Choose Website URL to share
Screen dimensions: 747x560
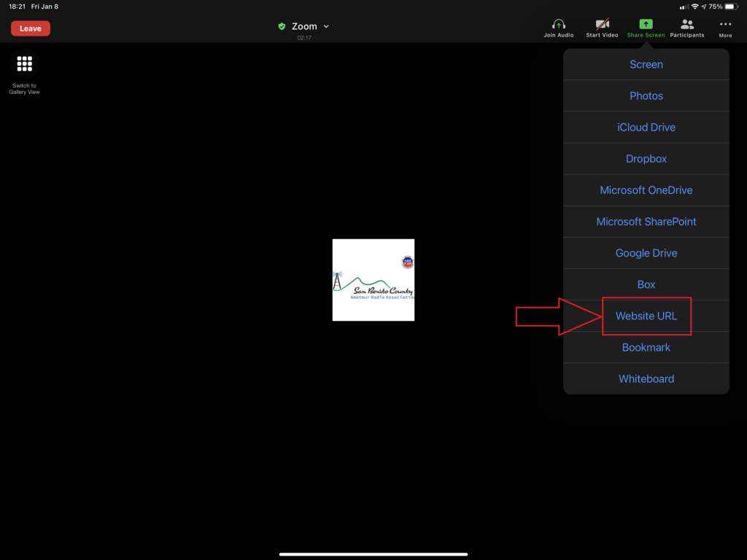(x=646, y=316)
